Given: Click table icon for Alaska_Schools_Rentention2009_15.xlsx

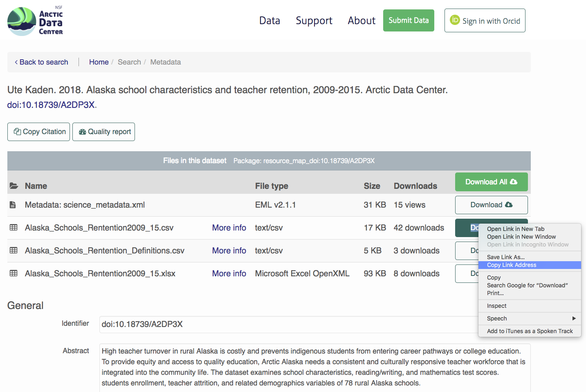Looking at the screenshot, I should [13, 273].
